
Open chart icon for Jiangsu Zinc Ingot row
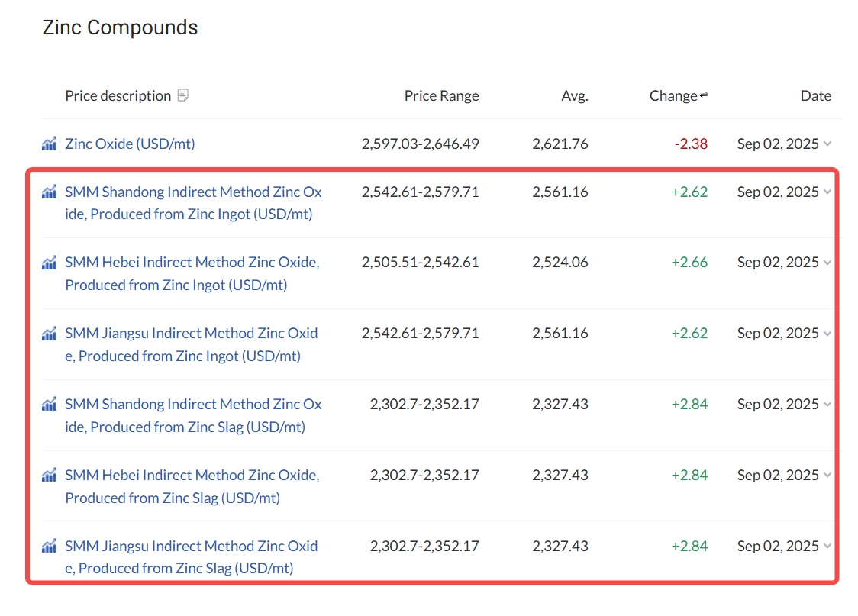50,333
